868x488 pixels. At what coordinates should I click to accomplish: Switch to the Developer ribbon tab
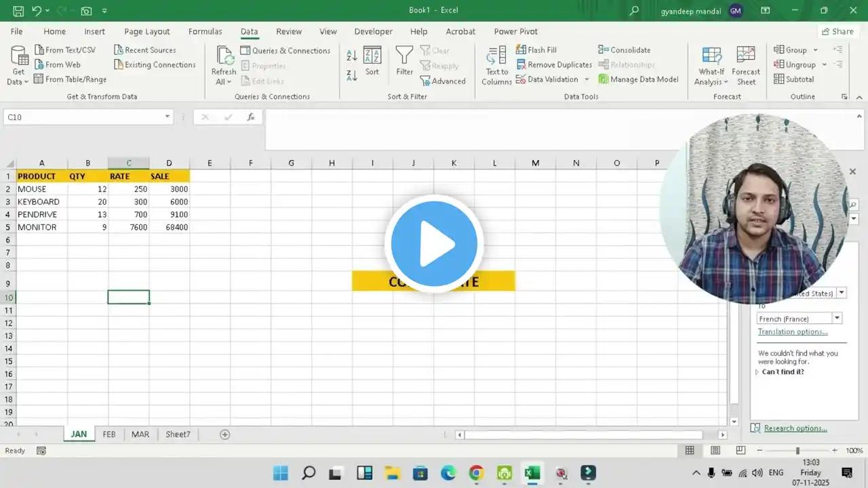click(373, 32)
